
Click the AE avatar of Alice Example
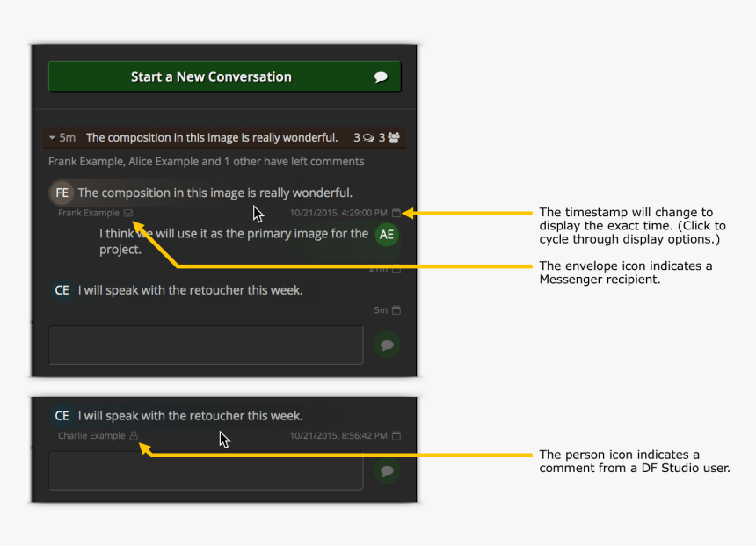click(387, 235)
